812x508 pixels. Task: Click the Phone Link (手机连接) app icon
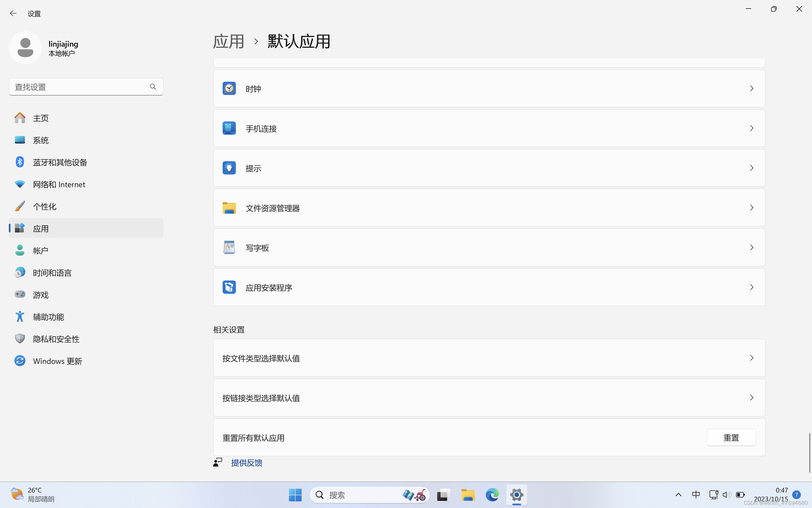229,128
